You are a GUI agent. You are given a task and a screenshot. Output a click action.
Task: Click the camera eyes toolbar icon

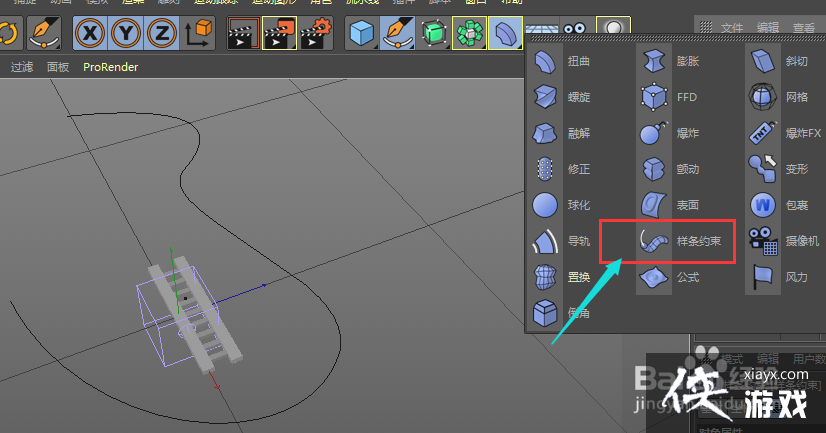click(575, 29)
